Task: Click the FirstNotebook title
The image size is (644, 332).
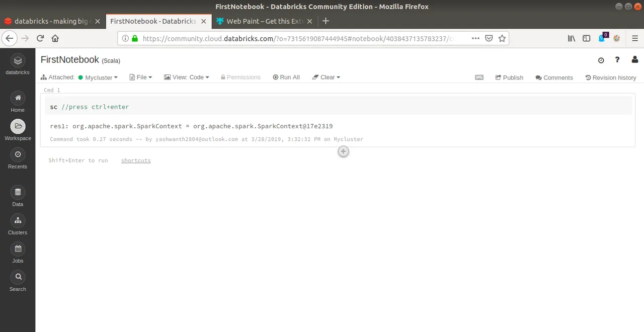Action: [70, 60]
